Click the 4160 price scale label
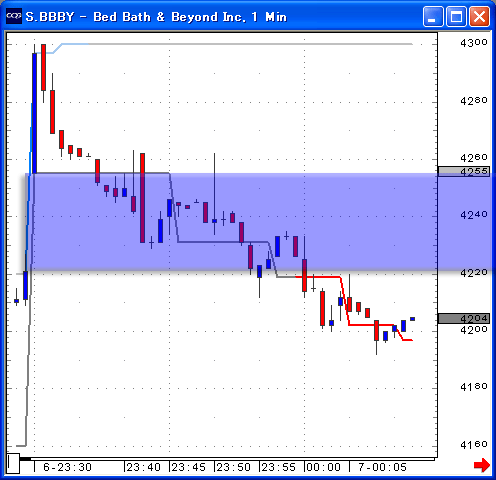Image resolution: width=496 pixels, height=480 pixels. [474, 445]
